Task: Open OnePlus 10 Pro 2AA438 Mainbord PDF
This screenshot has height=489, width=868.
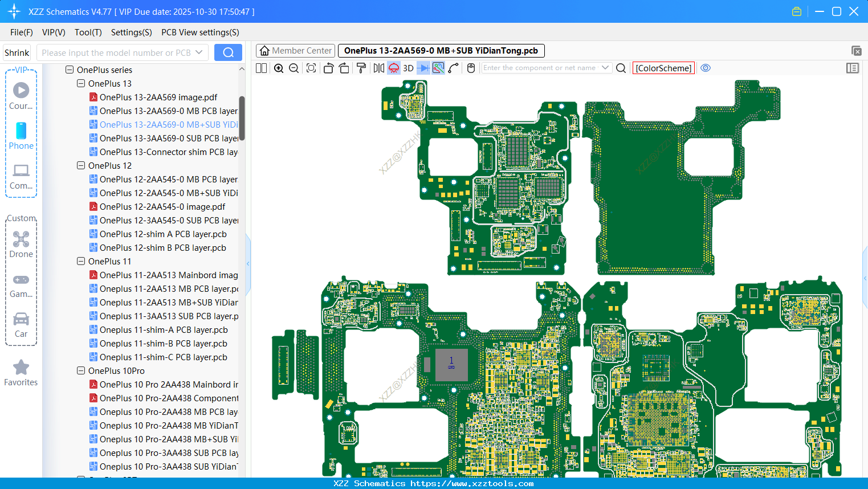Action: (x=164, y=385)
